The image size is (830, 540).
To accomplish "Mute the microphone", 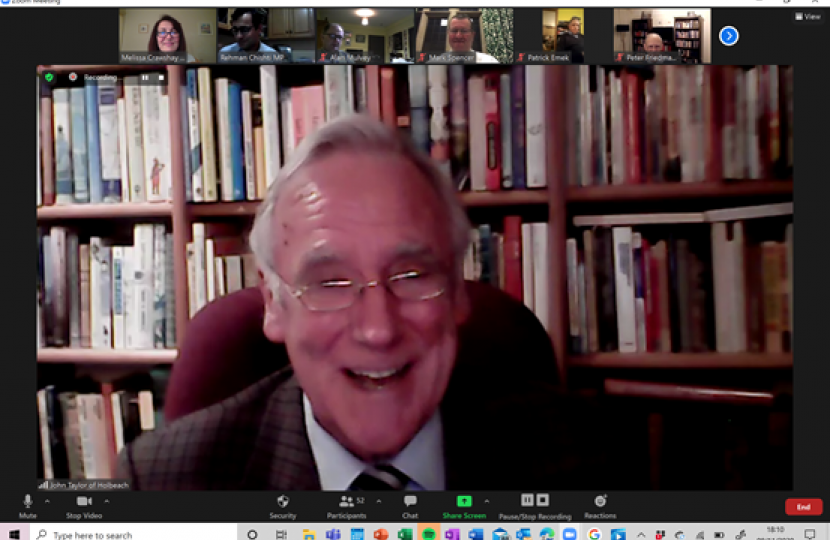I will click(x=27, y=502).
